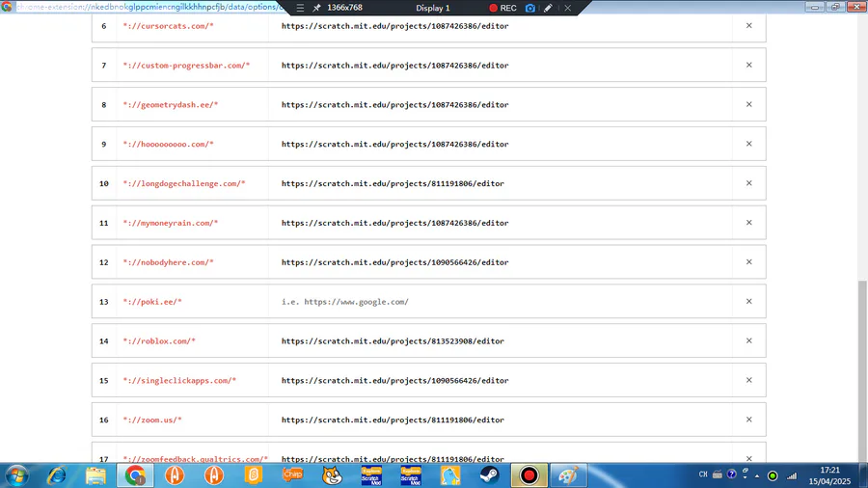Open help icon in system tray
Viewport: 868px width, 488px height.
click(732, 474)
